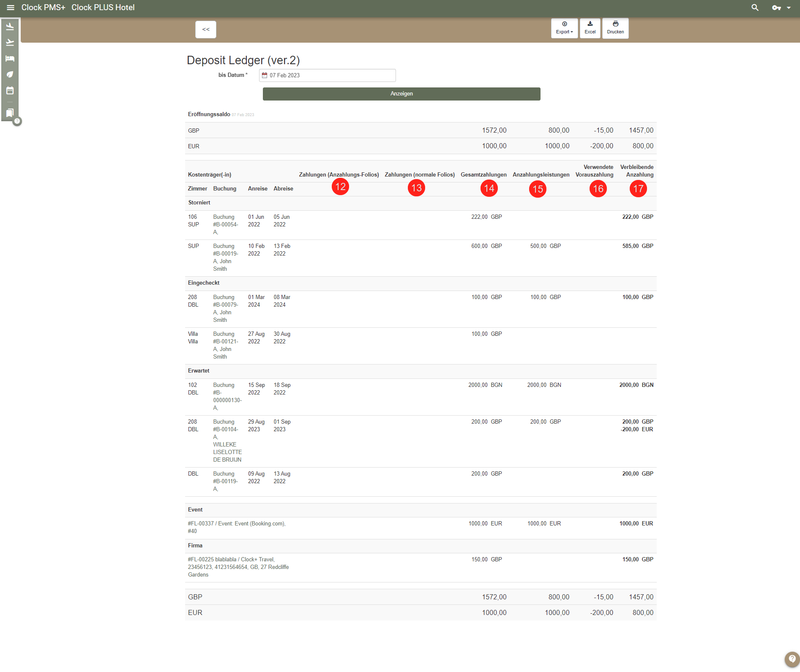Open the hamburger main menu
This screenshot has height=672, width=800.
click(11, 8)
